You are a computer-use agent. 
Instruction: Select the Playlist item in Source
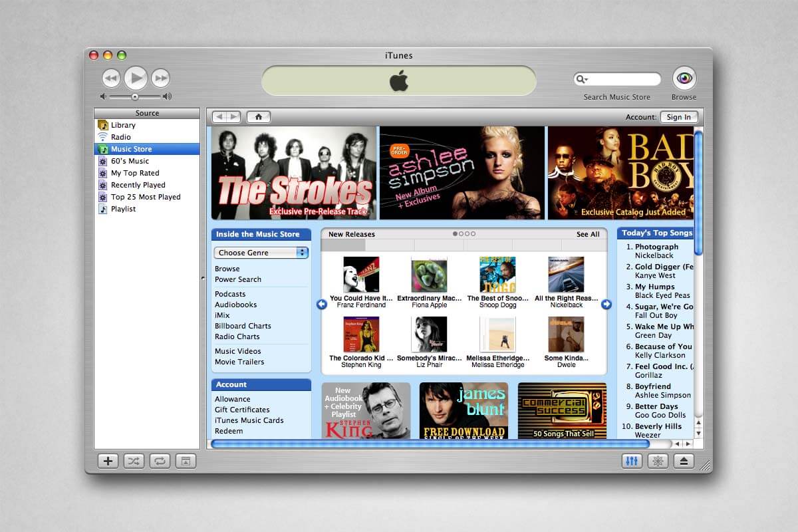[x=146, y=209]
